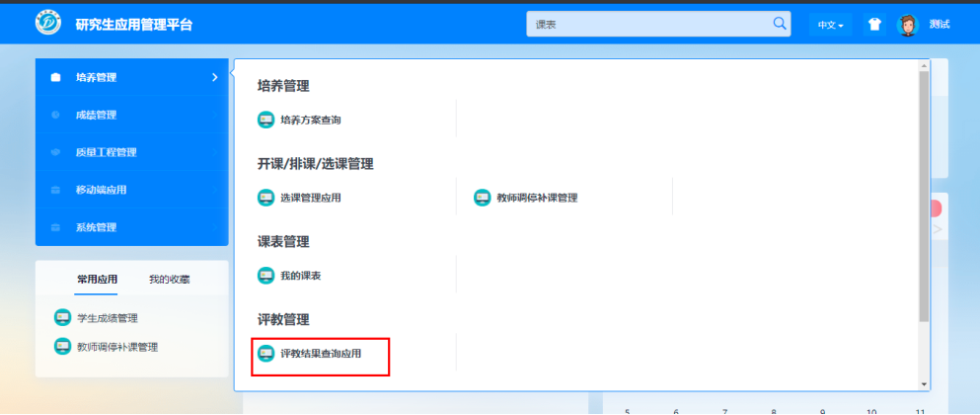The width and height of the screenshot is (980, 415).
Task: Open the 移动端应用 menu item
Action: (x=131, y=190)
